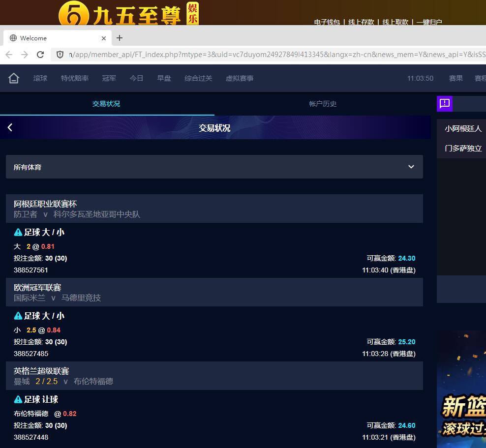486x448 pixels.
Task: Click the timestamp 11:03:40 (香港盘)
Action: pos(389,270)
